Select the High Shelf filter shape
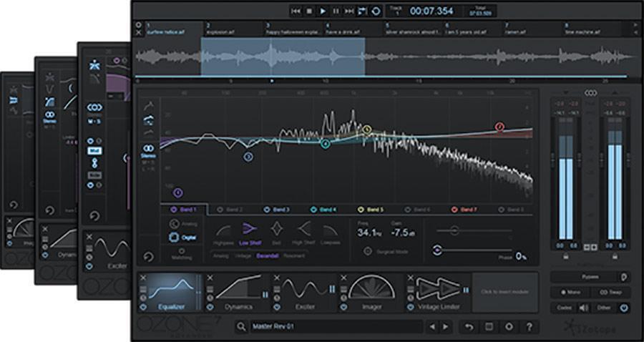The height and width of the screenshot is (342, 644). click(x=303, y=234)
